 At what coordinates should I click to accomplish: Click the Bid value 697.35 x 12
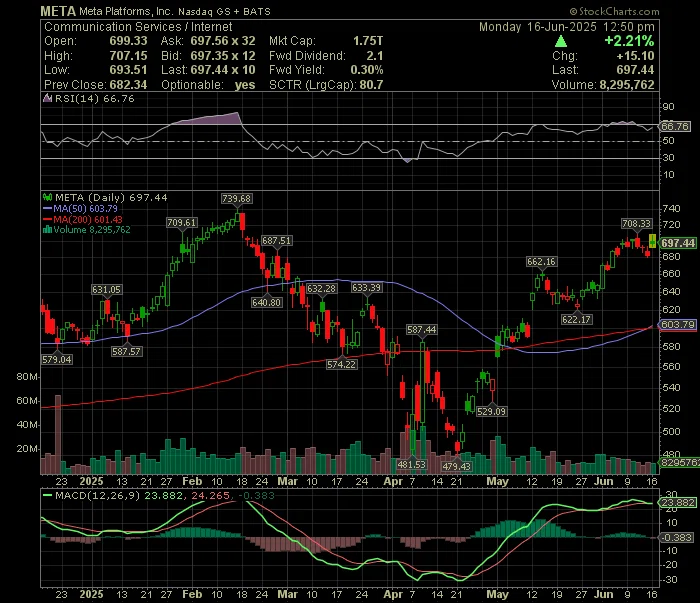[x=223, y=56]
